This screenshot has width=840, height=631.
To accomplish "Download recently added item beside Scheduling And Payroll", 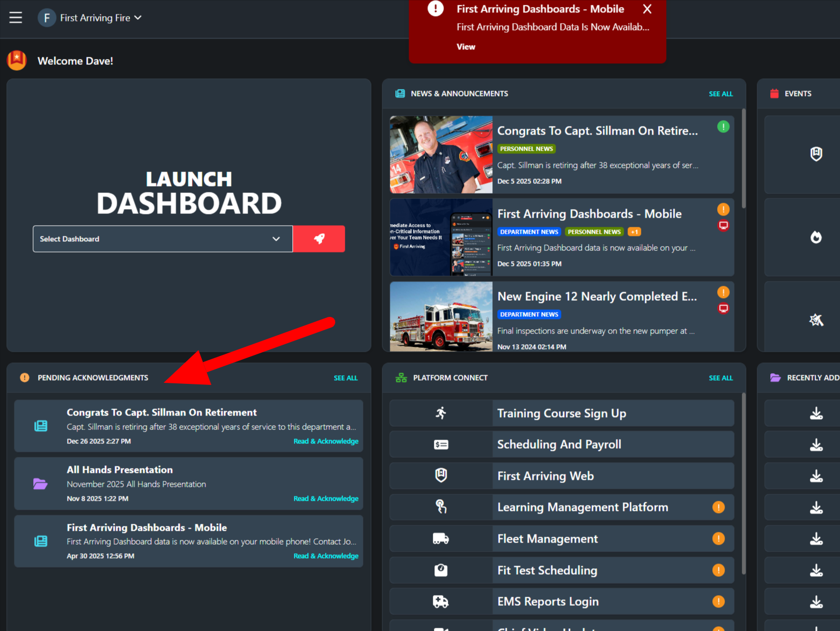I will (816, 444).
